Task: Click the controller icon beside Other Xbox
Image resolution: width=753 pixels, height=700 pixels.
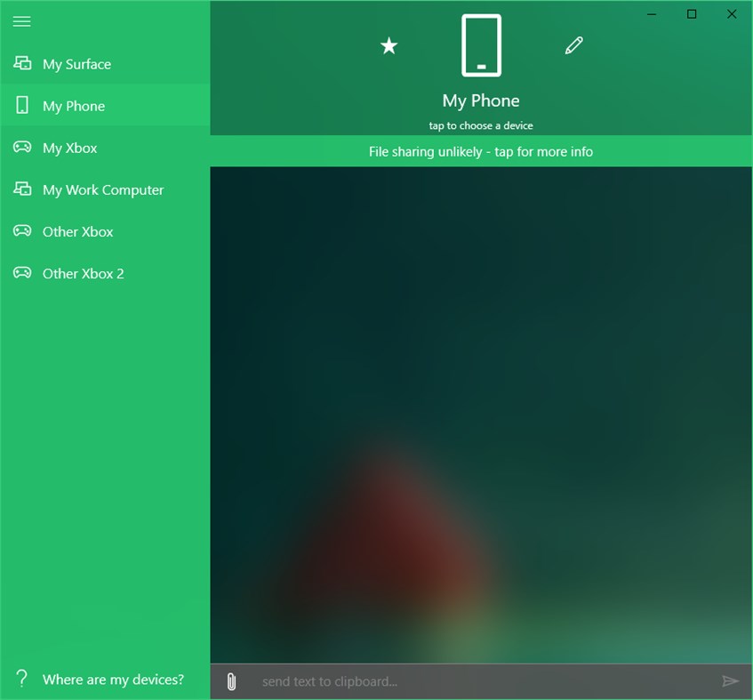Action: pyautogui.click(x=22, y=231)
